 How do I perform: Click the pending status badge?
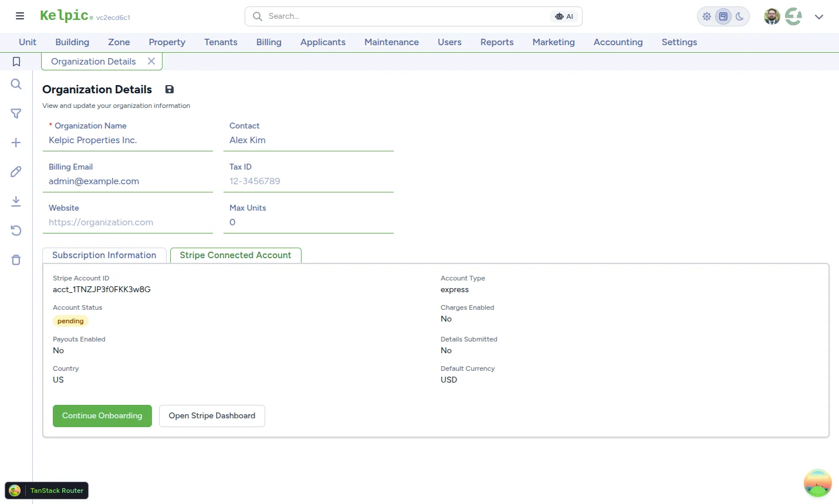point(70,321)
